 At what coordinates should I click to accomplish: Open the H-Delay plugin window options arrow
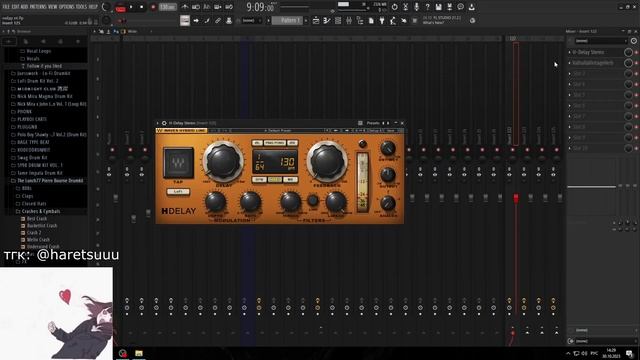[158, 123]
